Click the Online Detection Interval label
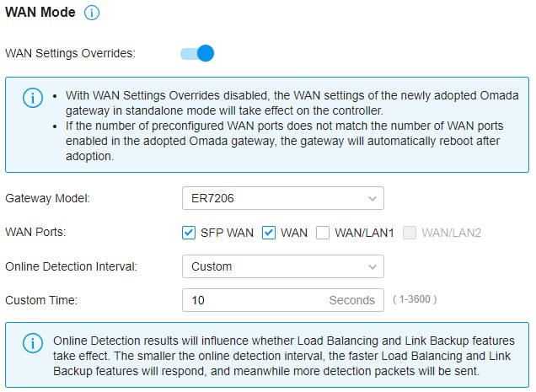The image size is (536, 392). [71, 266]
